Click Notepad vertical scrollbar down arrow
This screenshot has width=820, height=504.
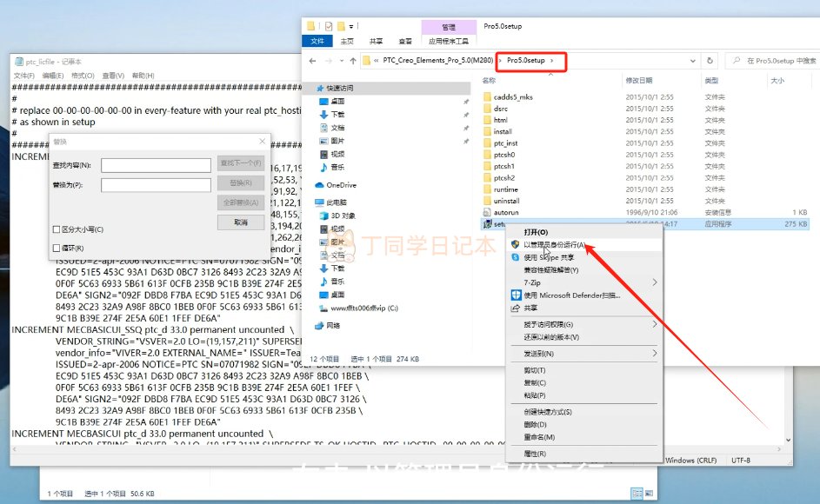788,441
